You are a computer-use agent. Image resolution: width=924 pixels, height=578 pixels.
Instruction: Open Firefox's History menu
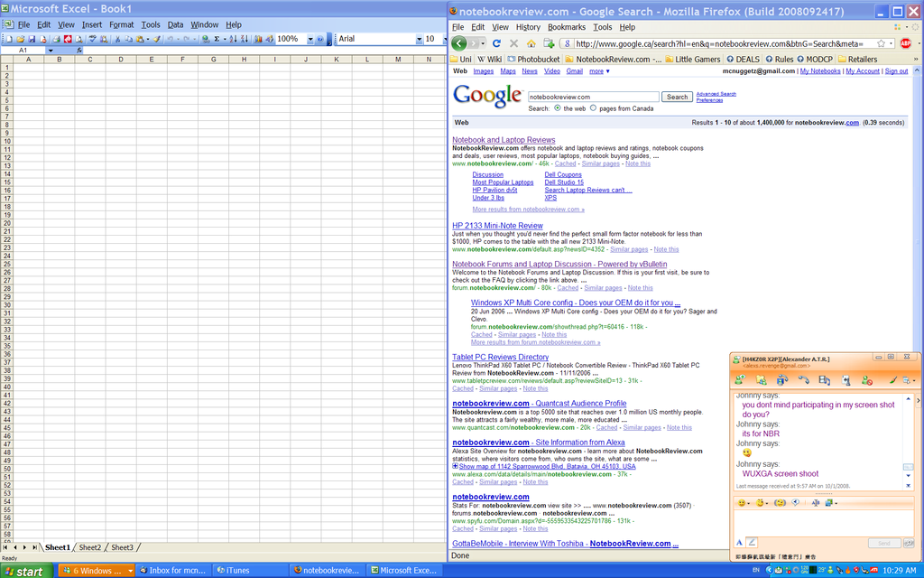point(528,27)
